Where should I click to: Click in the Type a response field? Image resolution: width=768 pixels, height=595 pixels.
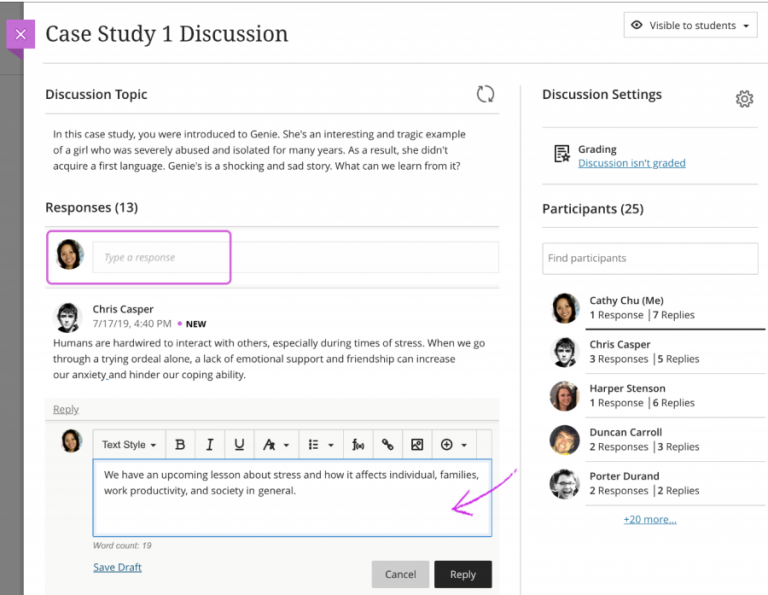pyautogui.click(x=295, y=257)
